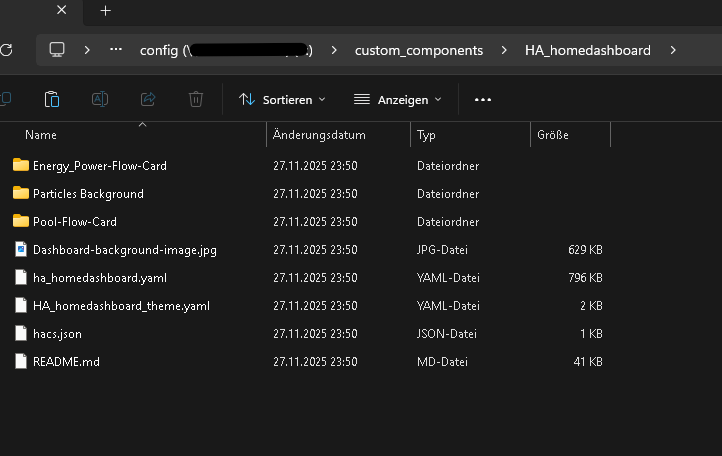The width and height of the screenshot is (722, 456).
Task: Click the JPG-Datei type cell
Action: (442, 250)
